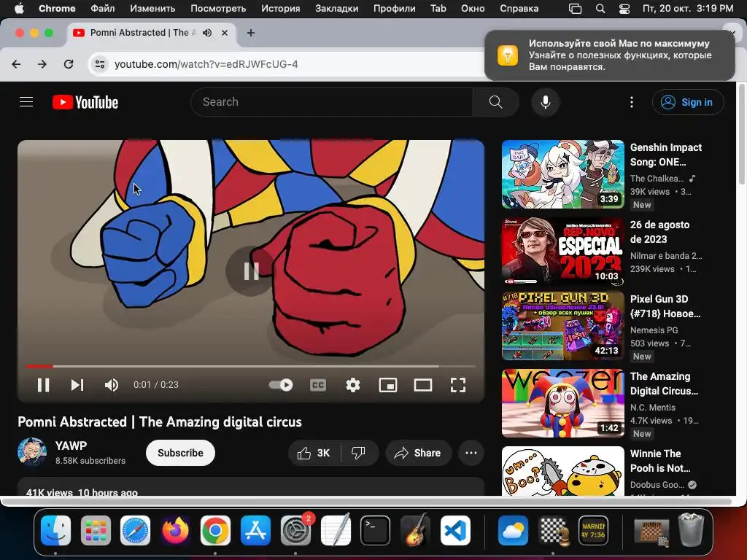Go forward in Chrome

click(42, 64)
